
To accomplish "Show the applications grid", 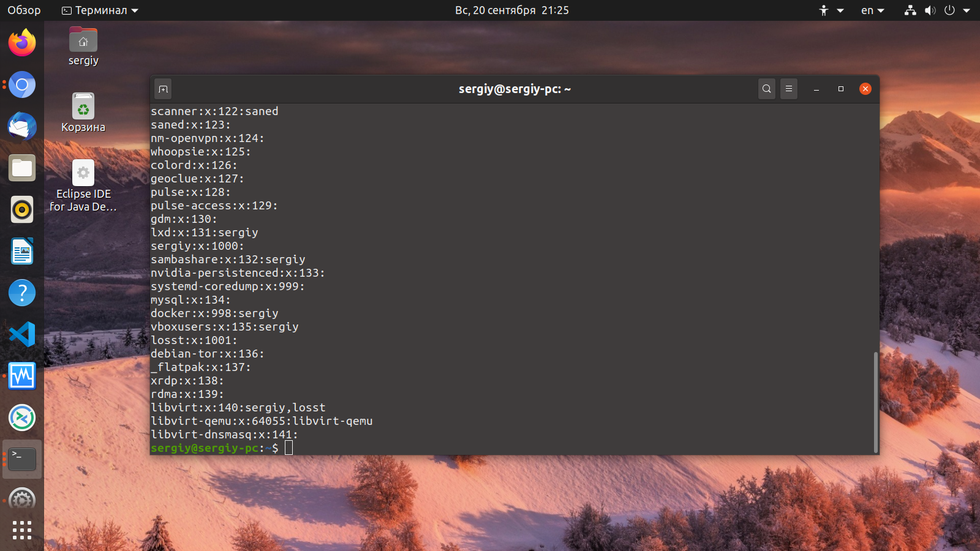I will 22,530.
